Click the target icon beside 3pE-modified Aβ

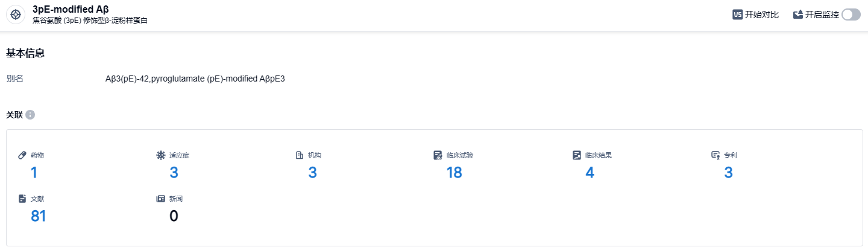(x=16, y=15)
